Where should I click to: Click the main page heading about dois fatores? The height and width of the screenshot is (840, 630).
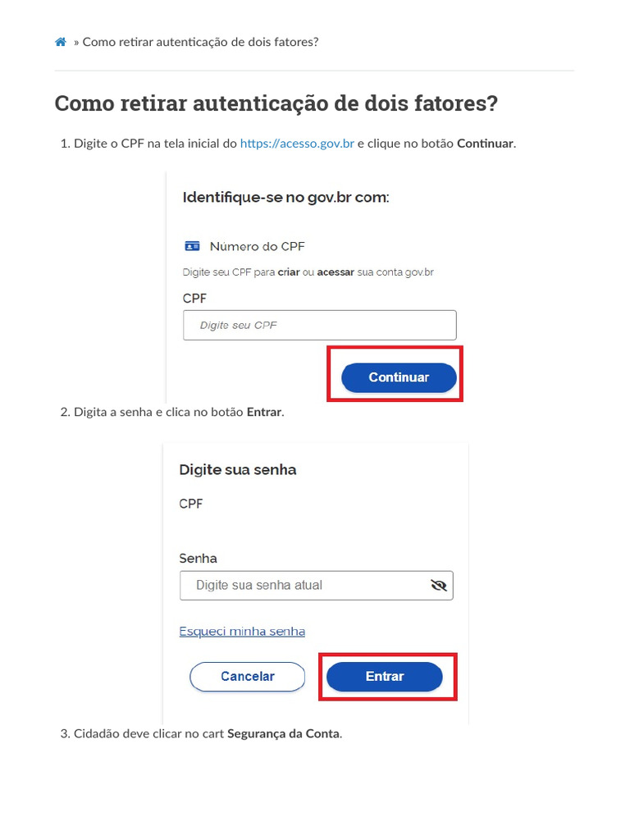click(276, 104)
